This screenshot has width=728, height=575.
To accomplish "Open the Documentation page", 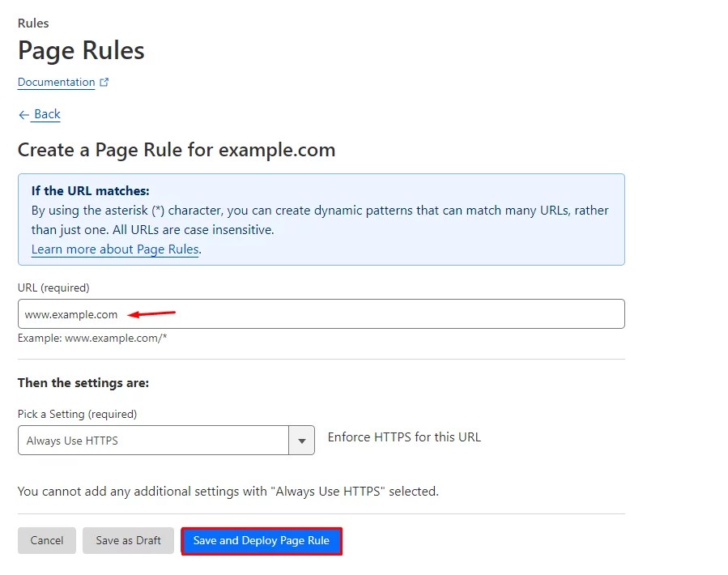I will pyautogui.click(x=56, y=82).
